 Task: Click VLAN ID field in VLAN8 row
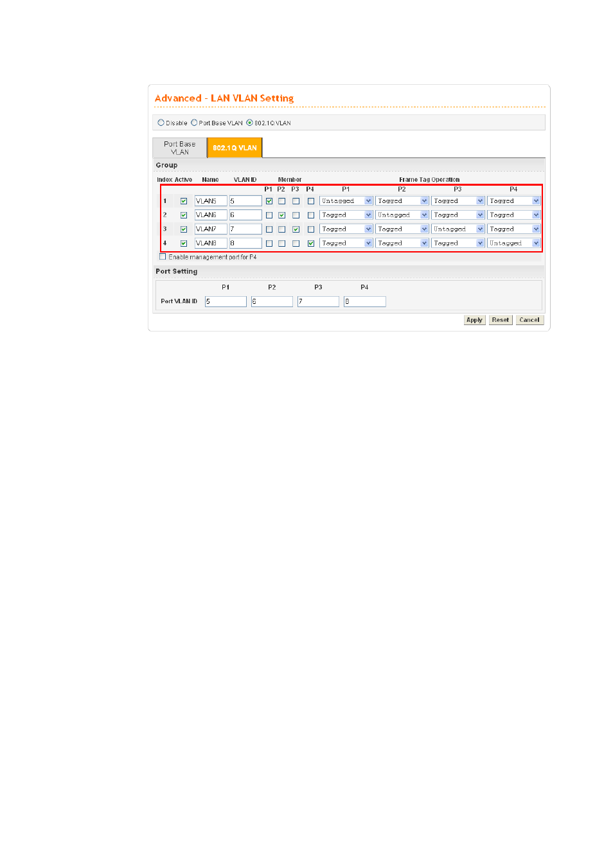tap(245, 244)
